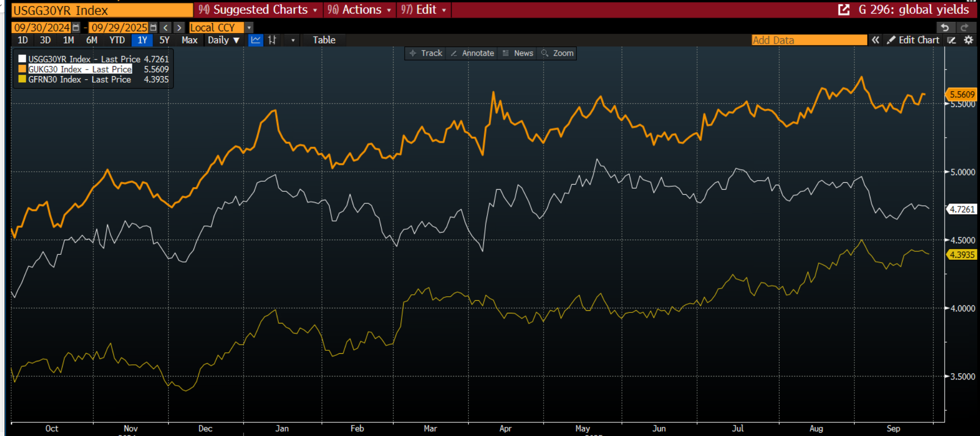Shift date range forward with right arrow
This screenshot has width=980, height=436.
179,27
